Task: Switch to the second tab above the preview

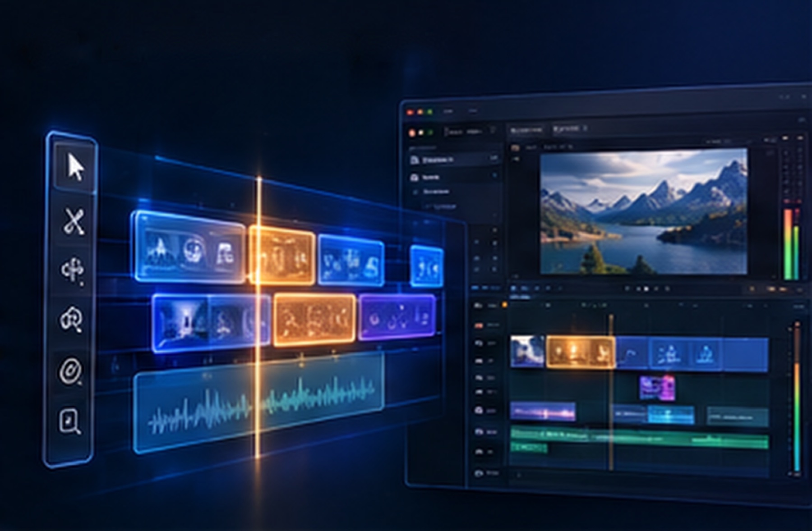Action: coord(570,129)
